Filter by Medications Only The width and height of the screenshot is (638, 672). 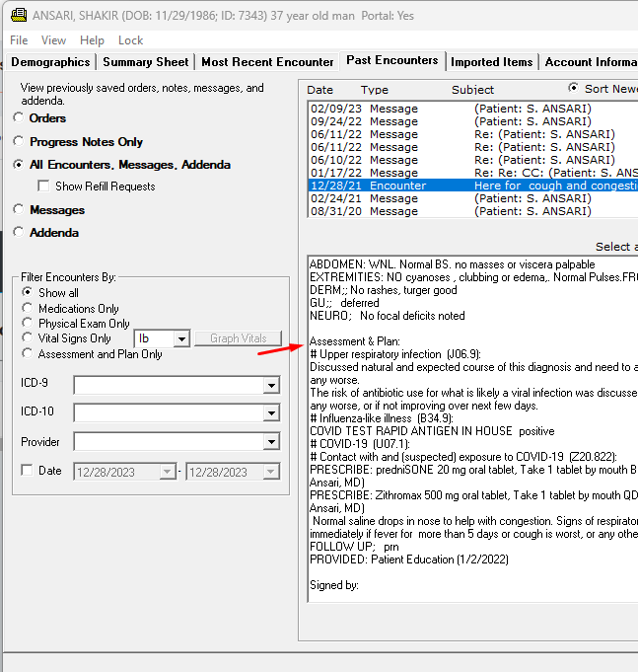28,309
